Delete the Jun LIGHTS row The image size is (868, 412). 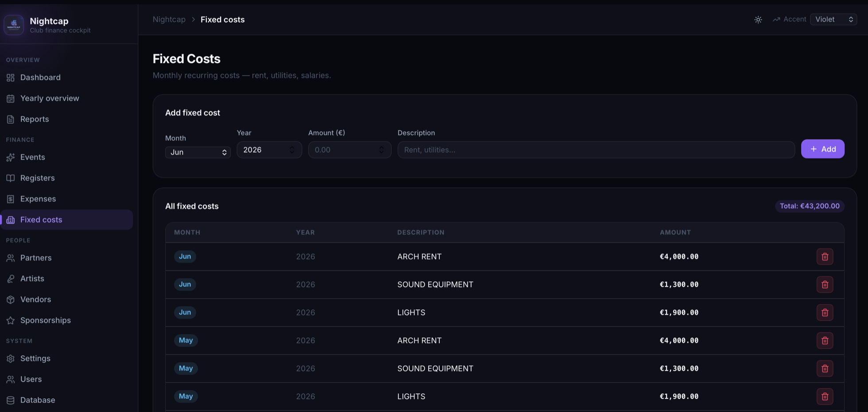click(x=825, y=312)
